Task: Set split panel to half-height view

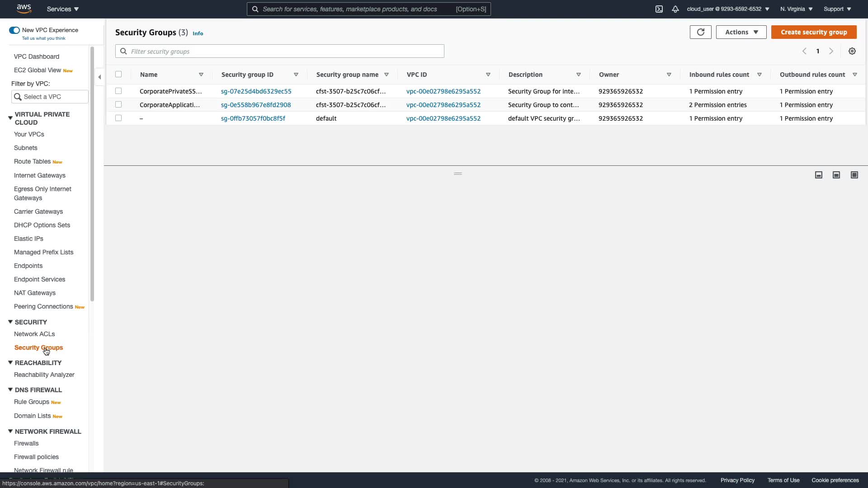Action: [836, 175]
